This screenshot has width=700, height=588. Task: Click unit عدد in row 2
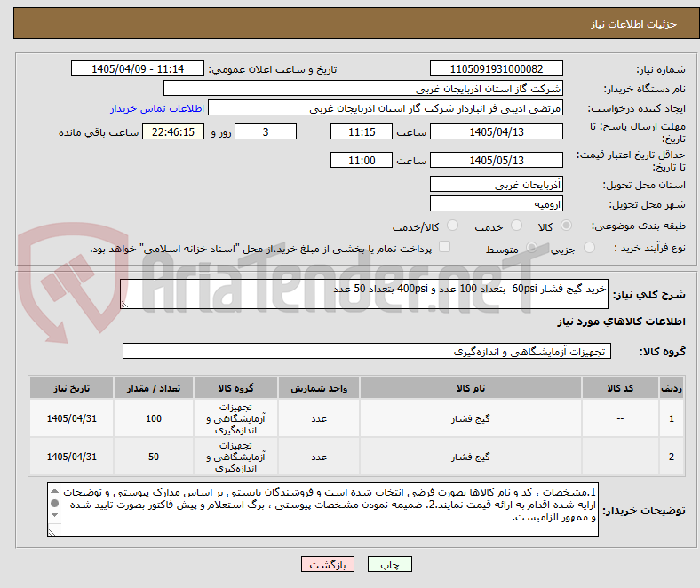click(x=319, y=457)
